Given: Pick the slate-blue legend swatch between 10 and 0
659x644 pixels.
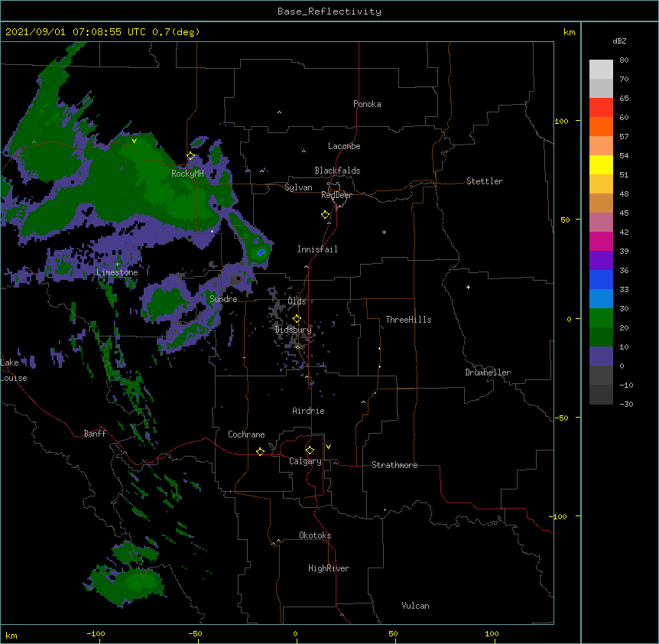Looking at the screenshot, I should [x=601, y=356].
